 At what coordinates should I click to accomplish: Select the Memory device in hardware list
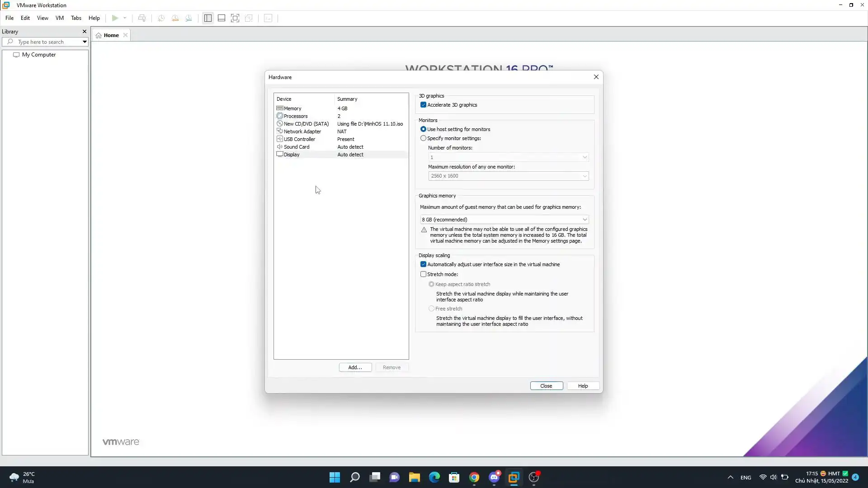[292, 108]
